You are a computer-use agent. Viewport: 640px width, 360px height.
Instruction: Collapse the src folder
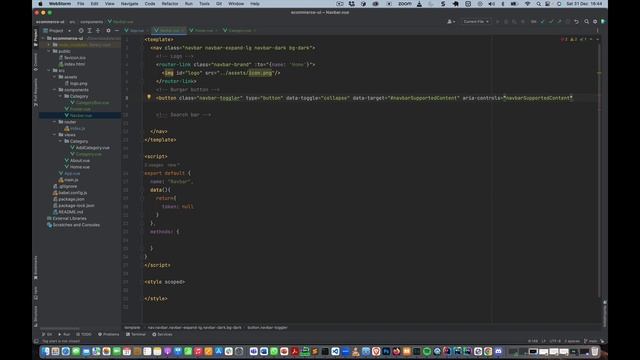[49, 71]
